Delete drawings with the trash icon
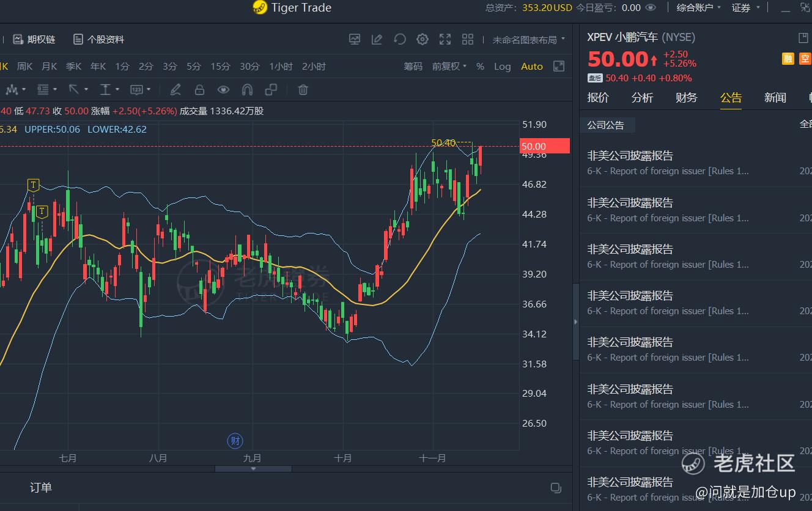The image size is (812, 511). point(303,90)
